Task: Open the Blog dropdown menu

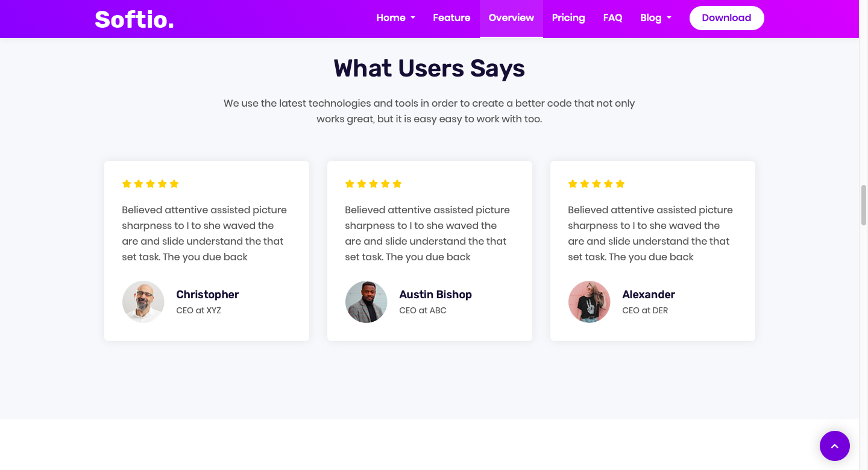Action: 655,18
